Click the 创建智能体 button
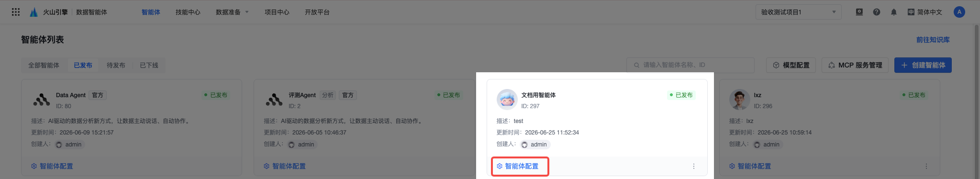Screen dimensions: 980x179 point(923,65)
